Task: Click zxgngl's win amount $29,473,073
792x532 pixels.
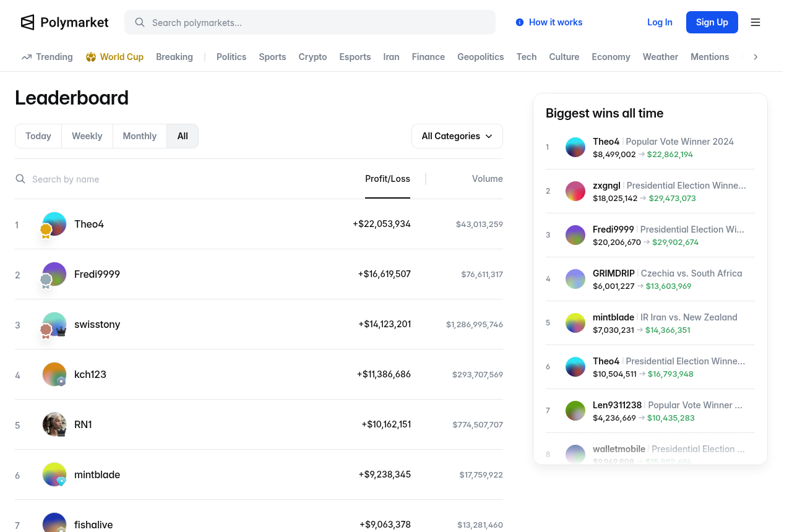Action: (x=673, y=199)
